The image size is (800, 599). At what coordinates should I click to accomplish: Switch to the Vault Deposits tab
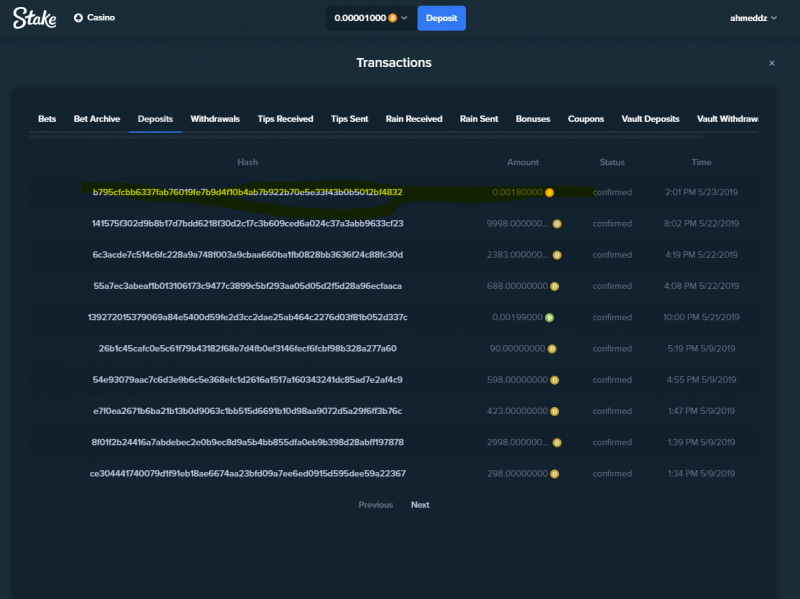coord(651,119)
